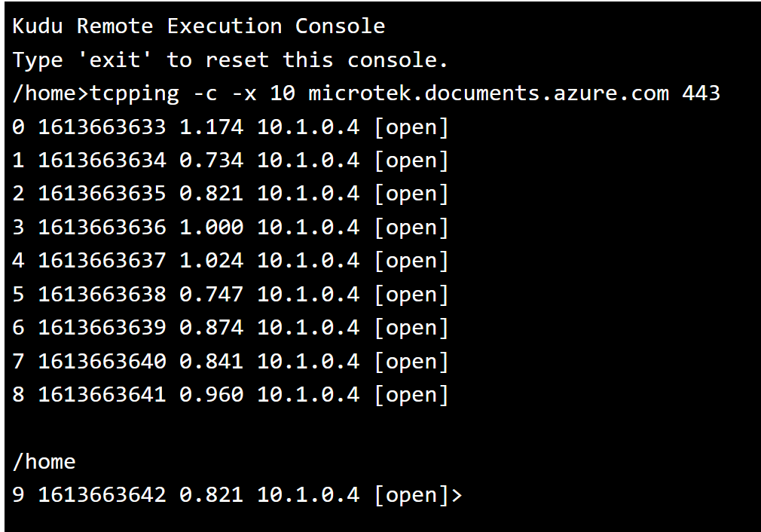The width and height of the screenshot is (761, 532).
Task: Click port number 443 in command
Action: tap(701, 93)
